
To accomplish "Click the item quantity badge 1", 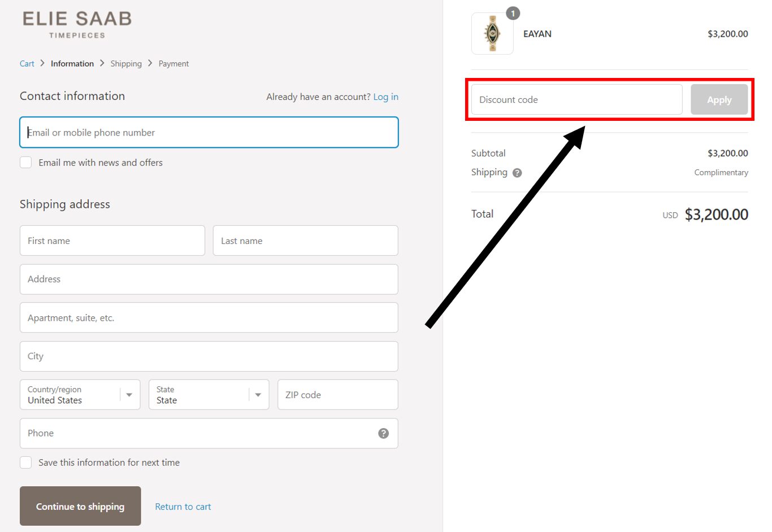I will click(513, 14).
